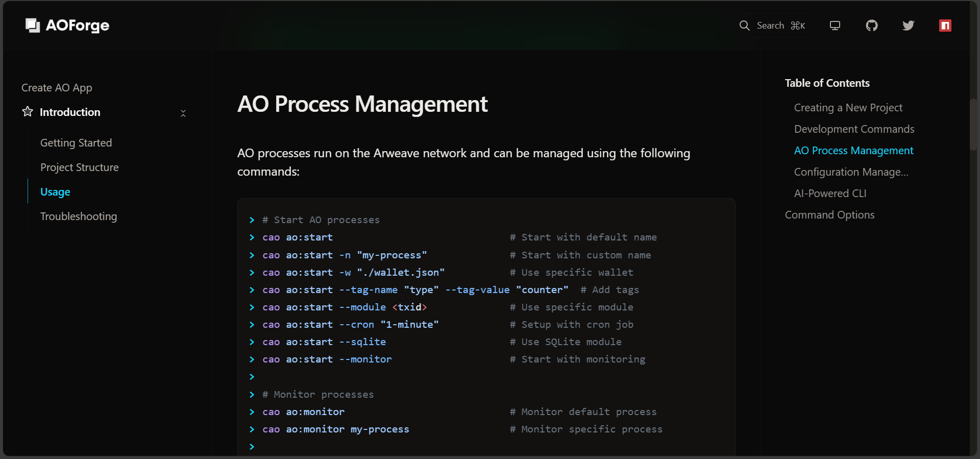Viewport: 980px width, 459px height.
Task: Toggle the theme monitor icon
Action: coord(835,26)
